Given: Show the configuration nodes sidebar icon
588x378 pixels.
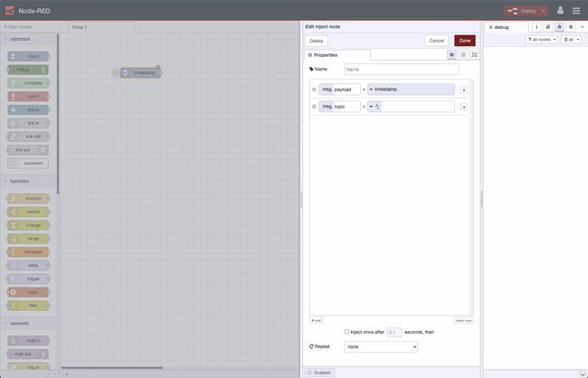Looking at the screenshot, I should tap(571, 27).
